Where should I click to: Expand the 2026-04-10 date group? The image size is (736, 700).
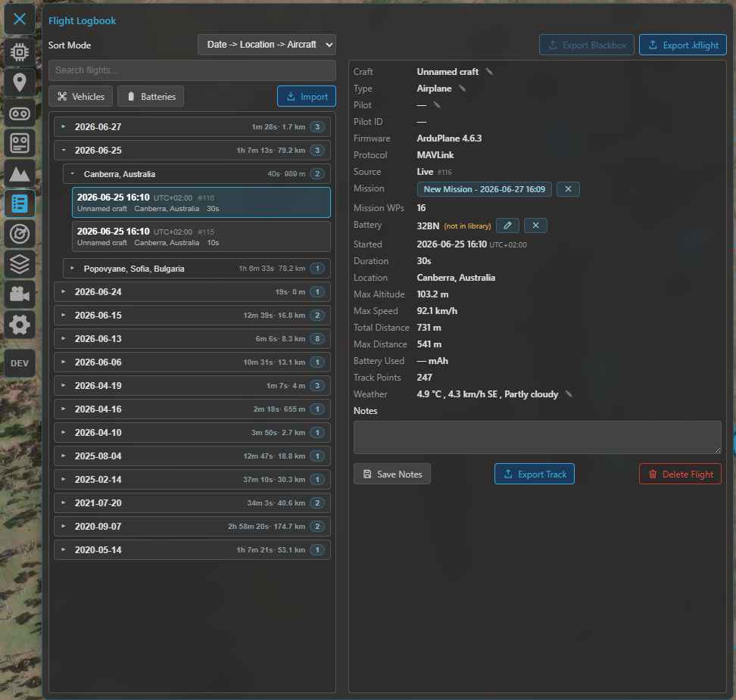[x=192, y=433]
